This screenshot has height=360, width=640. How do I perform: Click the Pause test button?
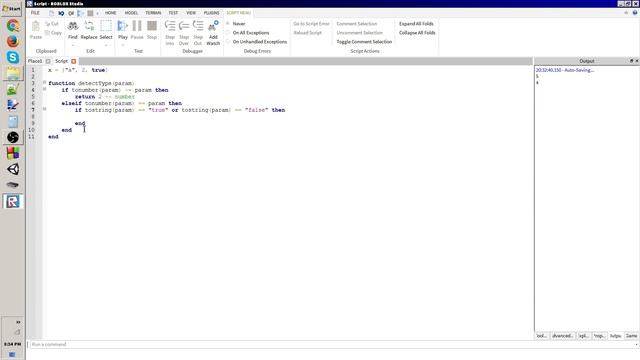(137, 27)
